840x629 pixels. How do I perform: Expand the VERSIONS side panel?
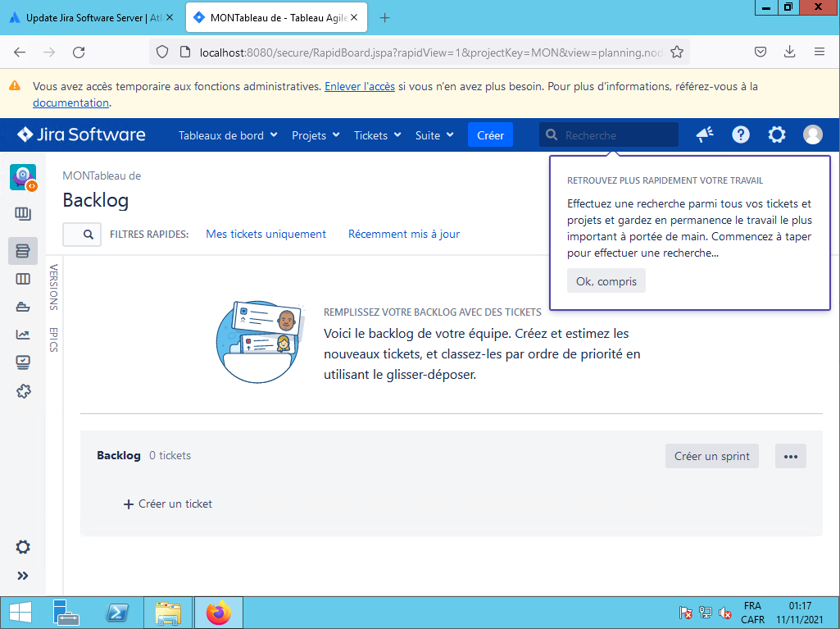click(x=53, y=287)
